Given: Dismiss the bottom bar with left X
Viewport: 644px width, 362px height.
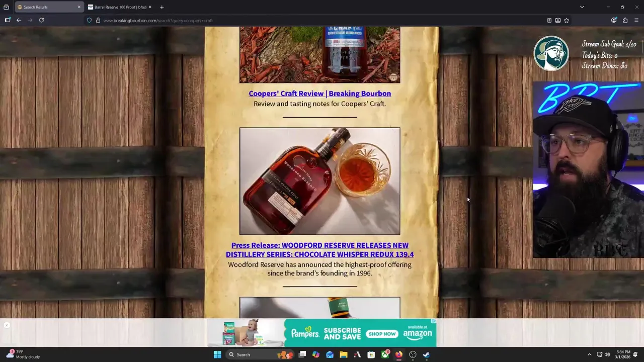Looking at the screenshot, I should point(7,325).
